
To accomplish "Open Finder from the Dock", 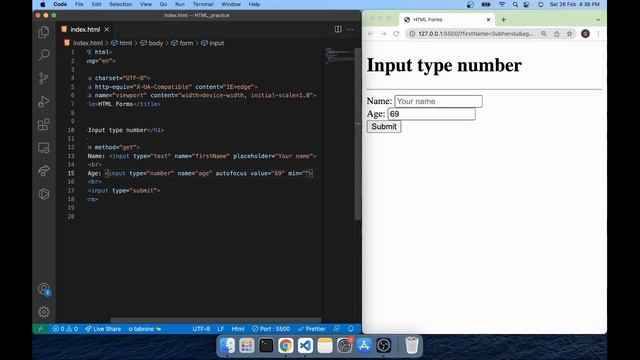I will click(x=227, y=346).
